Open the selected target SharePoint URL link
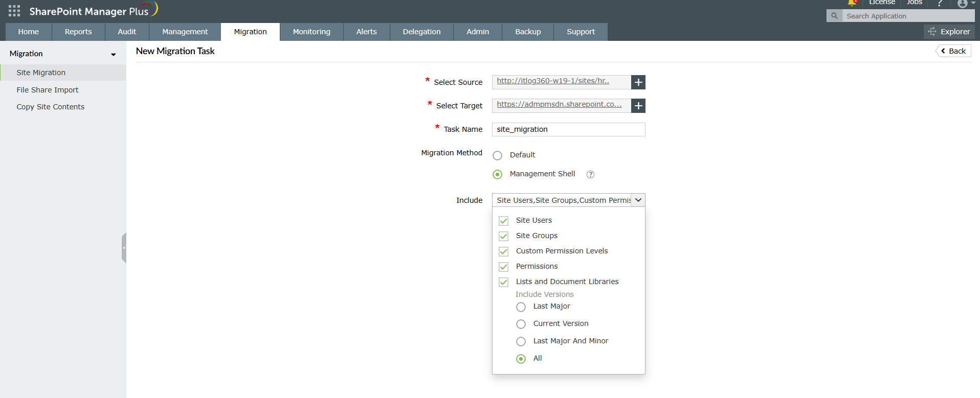 pos(559,104)
